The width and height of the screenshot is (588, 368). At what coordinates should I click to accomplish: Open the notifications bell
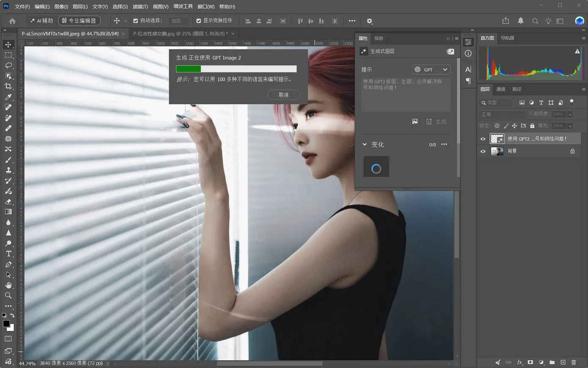pos(521,21)
